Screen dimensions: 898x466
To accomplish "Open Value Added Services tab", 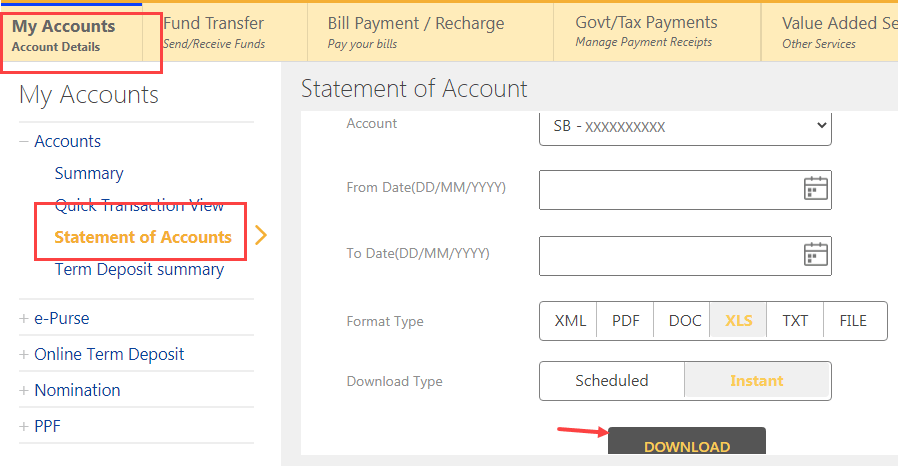I will tap(830, 33).
